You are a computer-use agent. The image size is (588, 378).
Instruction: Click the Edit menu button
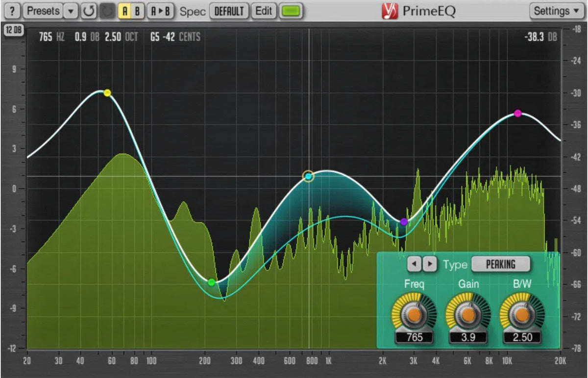point(264,11)
